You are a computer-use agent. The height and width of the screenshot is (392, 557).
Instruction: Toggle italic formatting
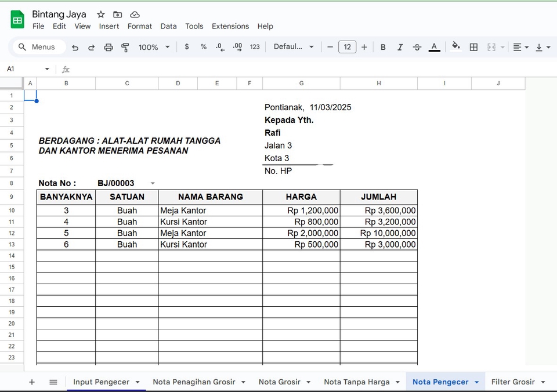click(400, 47)
